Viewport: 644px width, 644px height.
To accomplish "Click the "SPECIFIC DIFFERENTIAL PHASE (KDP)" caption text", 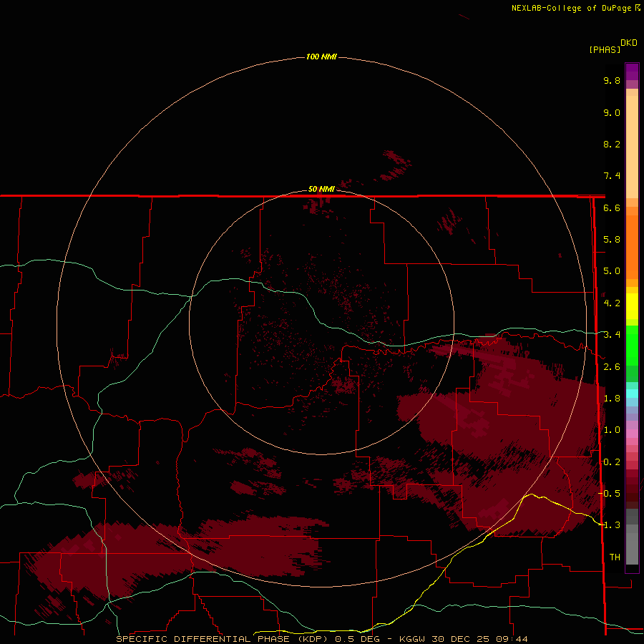I will pos(223,639).
